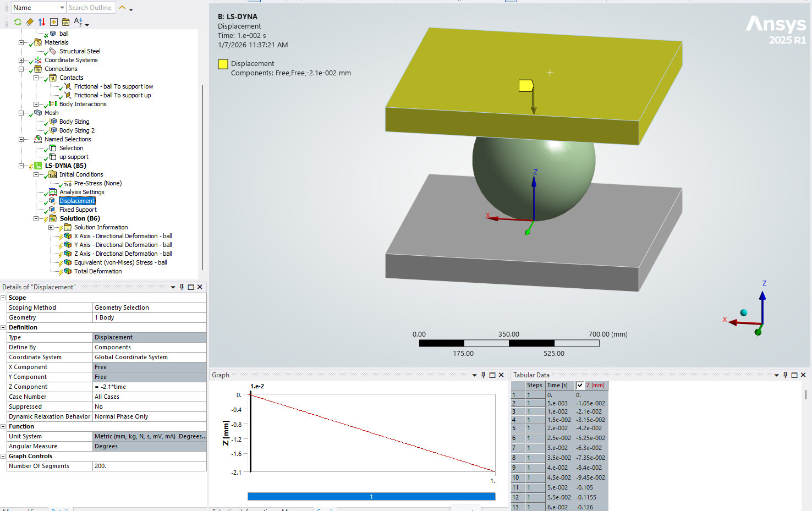Collapse the Scope section in Details

point(3,298)
